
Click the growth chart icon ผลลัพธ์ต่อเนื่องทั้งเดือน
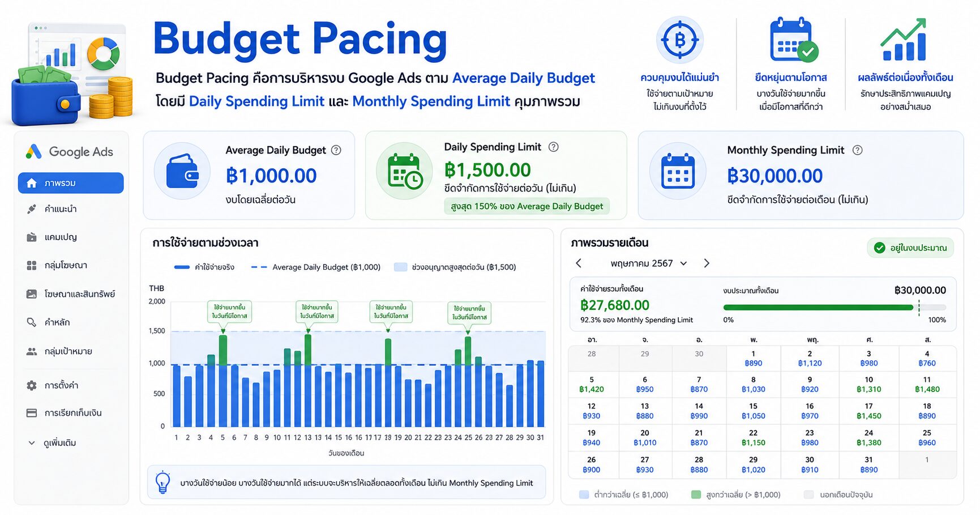click(x=904, y=40)
